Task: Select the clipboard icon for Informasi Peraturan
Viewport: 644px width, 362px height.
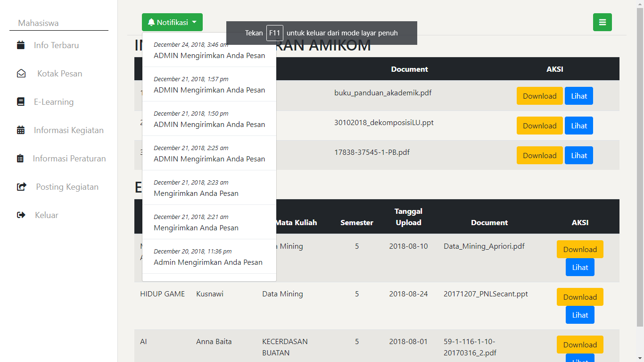Action: click(x=21, y=158)
